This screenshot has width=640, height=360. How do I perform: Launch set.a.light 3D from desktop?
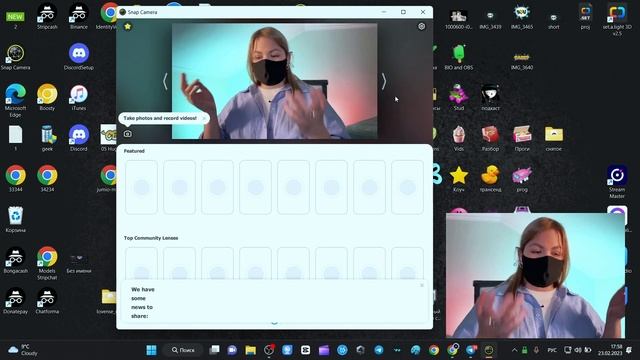tap(617, 20)
